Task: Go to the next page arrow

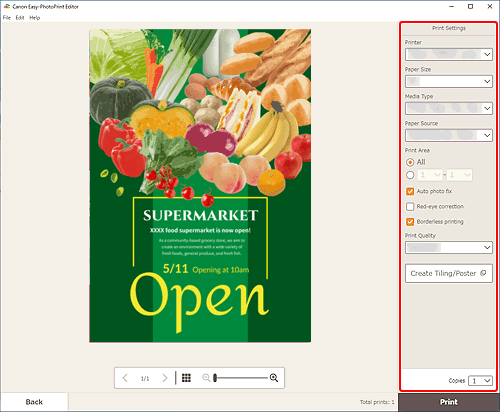Action: pos(165,378)
